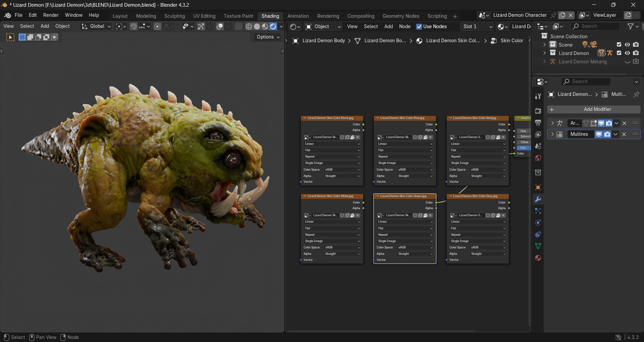Click the Fac slider on Hue/Saturation node
Image resolution: width=644 pixels, height=342 pixels.
523,148
